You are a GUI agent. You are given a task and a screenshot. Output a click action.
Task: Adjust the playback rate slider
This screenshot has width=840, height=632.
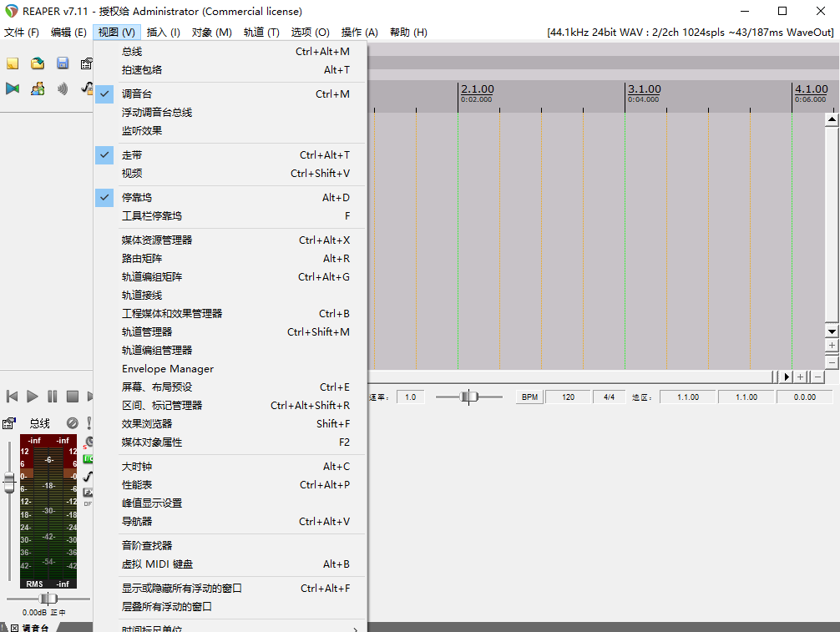[469, 397]
